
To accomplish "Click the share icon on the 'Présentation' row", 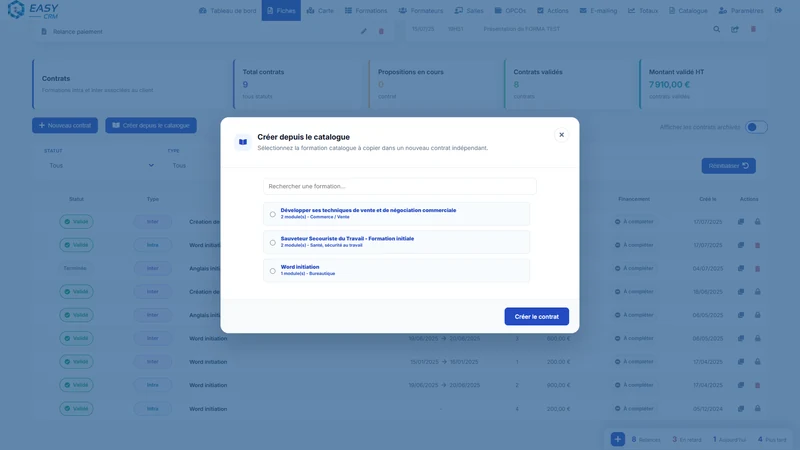I will point(735,29).
